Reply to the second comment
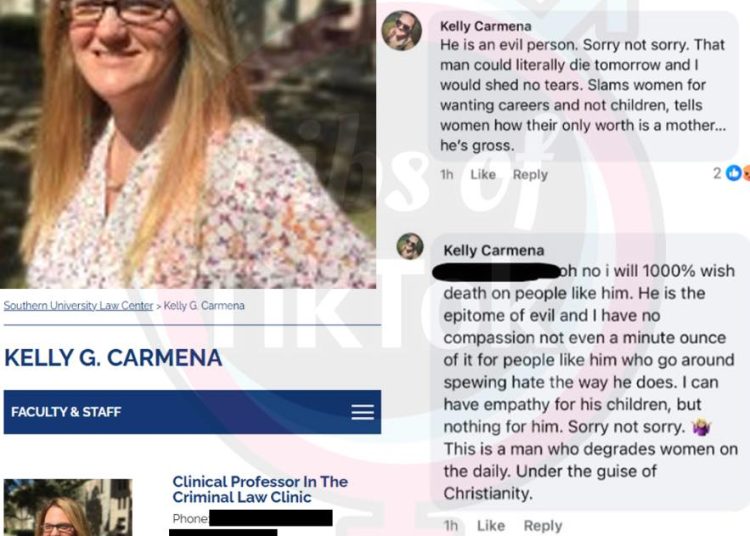The image size is (750, 536). [x=543, y=525]
